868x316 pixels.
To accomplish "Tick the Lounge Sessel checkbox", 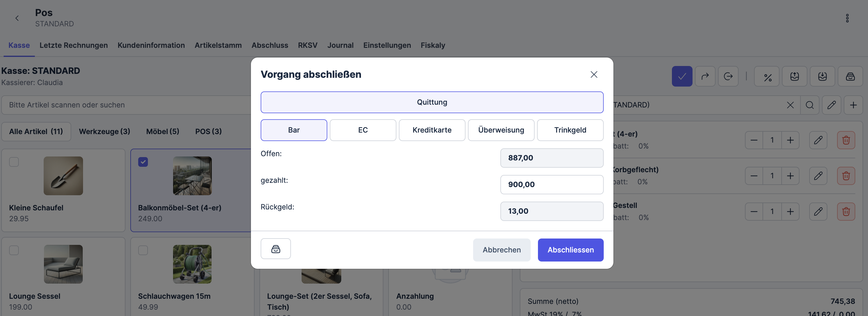I will coord(14,250).
